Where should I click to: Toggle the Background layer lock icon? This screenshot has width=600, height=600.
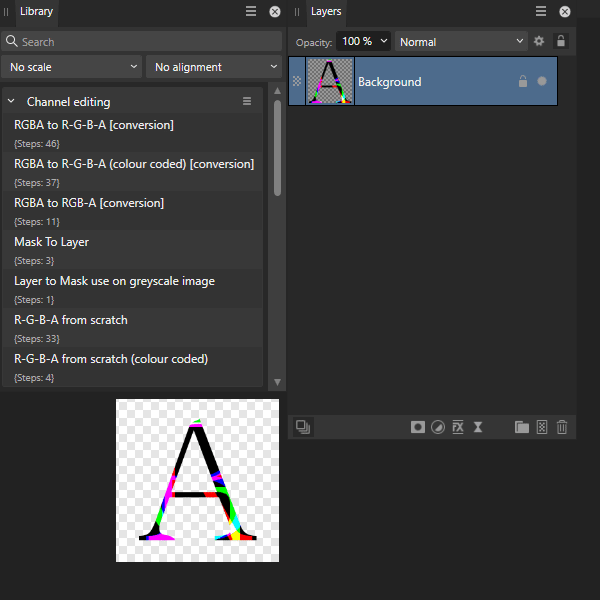(x=523, y=81)
